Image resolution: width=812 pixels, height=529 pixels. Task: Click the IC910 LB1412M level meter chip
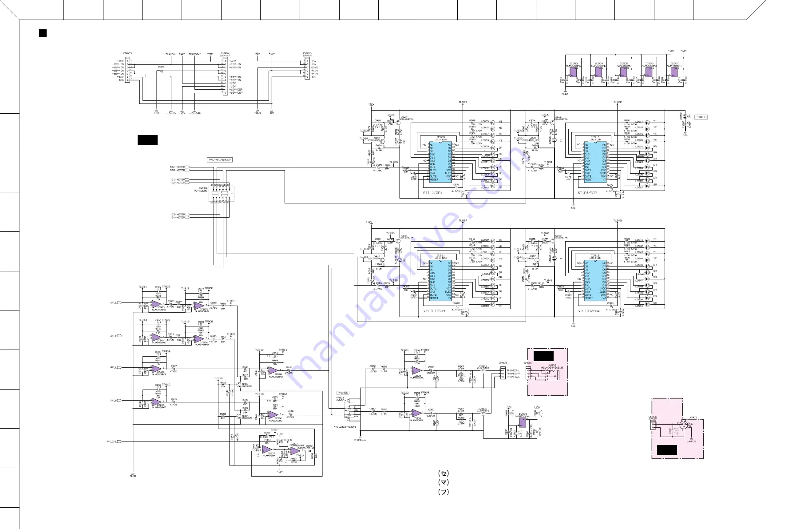point(595,162)
